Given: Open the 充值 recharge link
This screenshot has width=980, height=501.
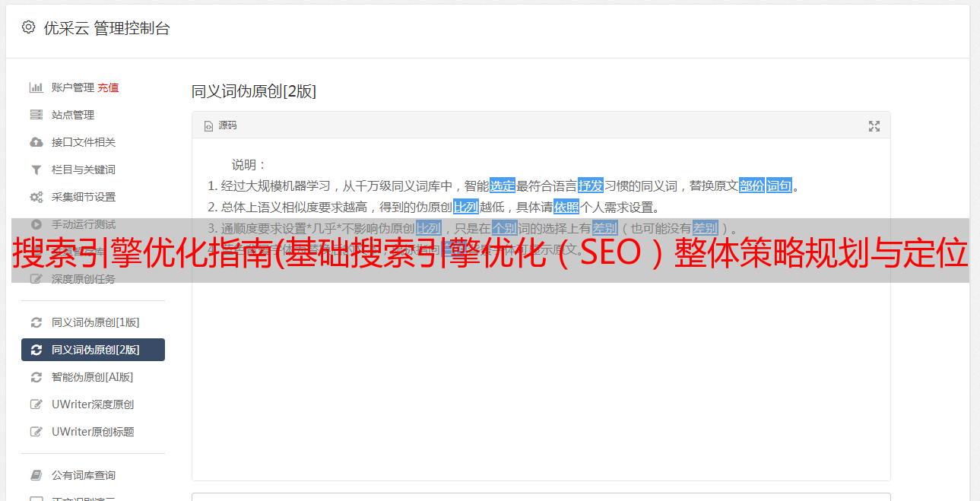Looking at the screenshot, I should [x=108, y=87].
